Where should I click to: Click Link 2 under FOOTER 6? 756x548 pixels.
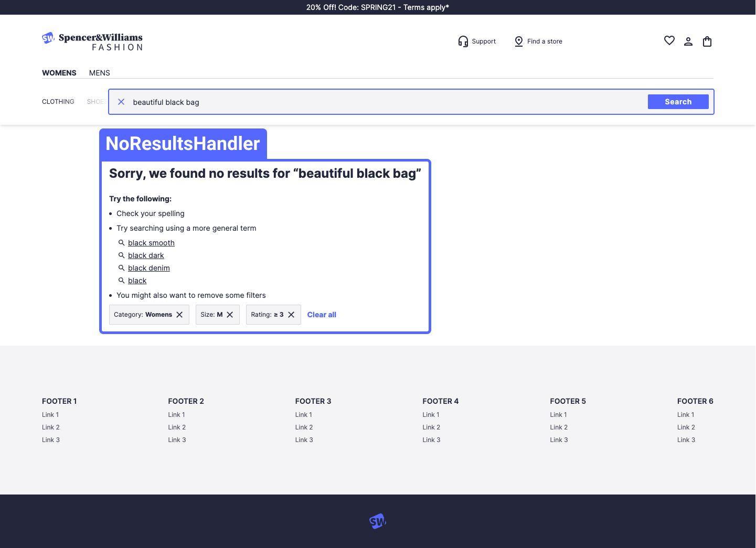coord(686,427)
